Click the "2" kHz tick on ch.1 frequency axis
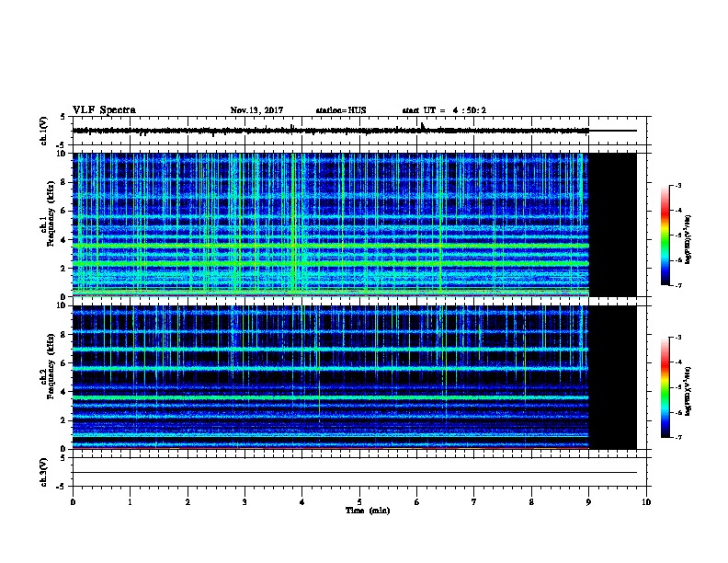 click(x=63, y=268)
